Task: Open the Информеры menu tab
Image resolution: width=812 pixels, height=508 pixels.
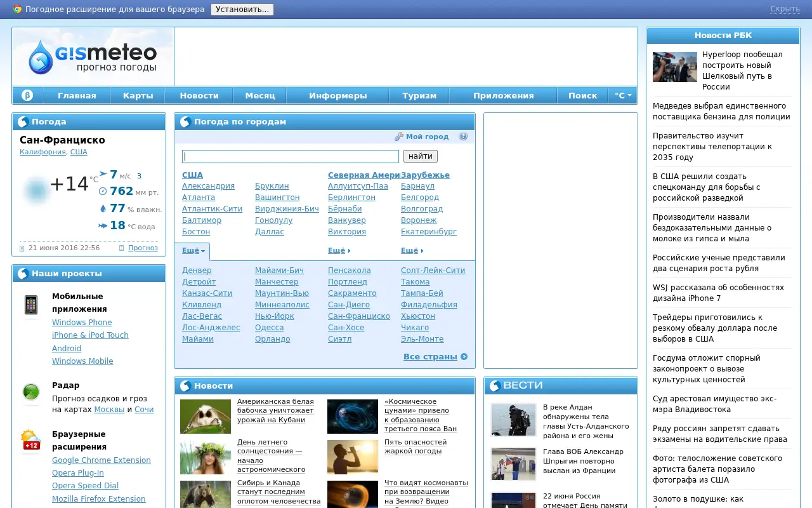Action: pyautogui.click(x=338, y=96)
